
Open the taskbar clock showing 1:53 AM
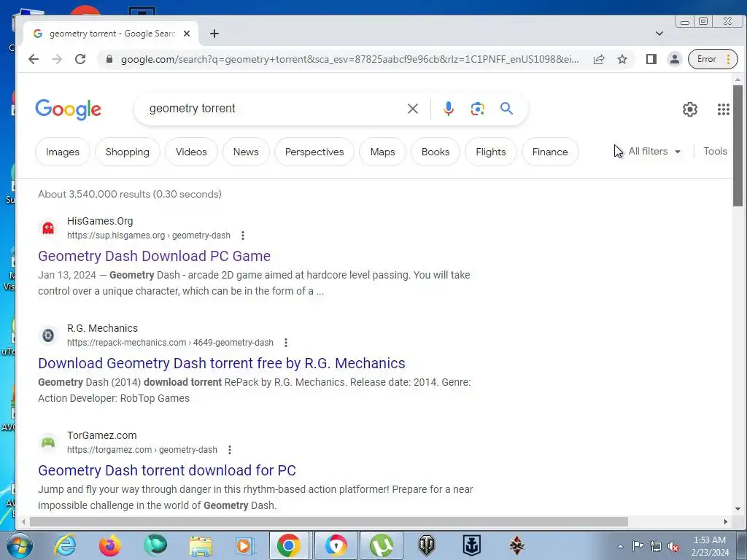pyautogui.click(x=710, y=546)
